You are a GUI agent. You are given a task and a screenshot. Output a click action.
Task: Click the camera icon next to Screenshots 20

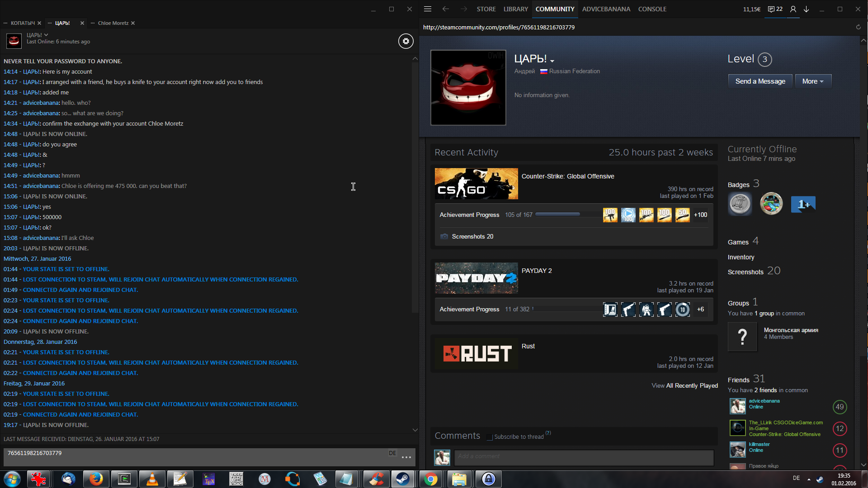pyautogui.click(x=444, y=237)
